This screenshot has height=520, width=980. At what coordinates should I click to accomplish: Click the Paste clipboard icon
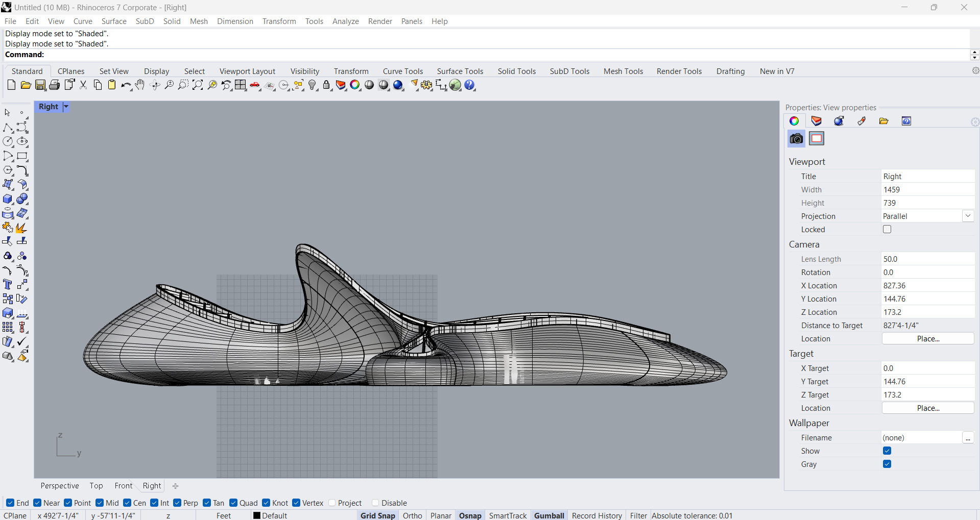tap(112, 85)
